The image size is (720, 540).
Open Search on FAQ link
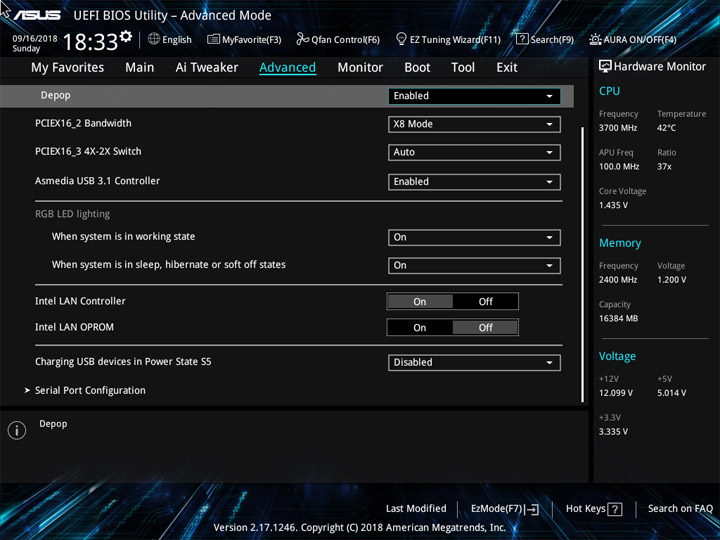[680, 509]
